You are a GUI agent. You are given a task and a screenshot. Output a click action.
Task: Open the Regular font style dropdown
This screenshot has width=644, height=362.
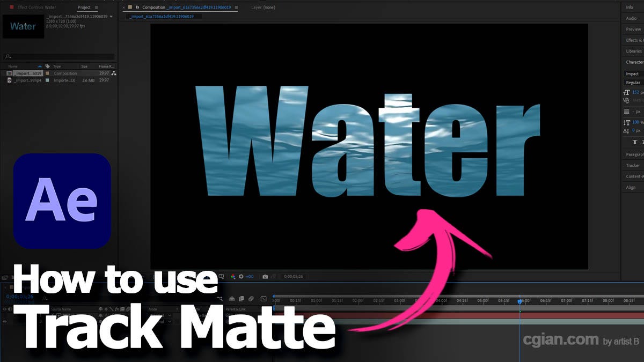tap(632, 82)
